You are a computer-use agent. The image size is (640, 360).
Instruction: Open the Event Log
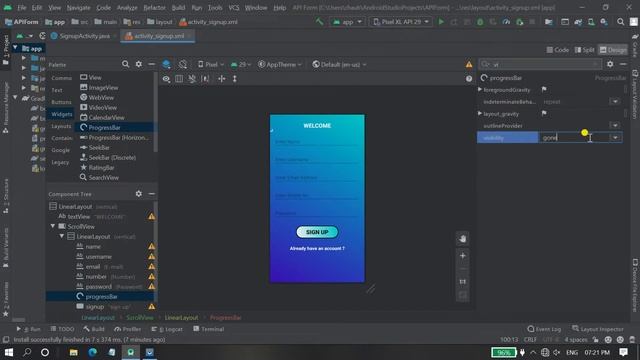(544, 329)
